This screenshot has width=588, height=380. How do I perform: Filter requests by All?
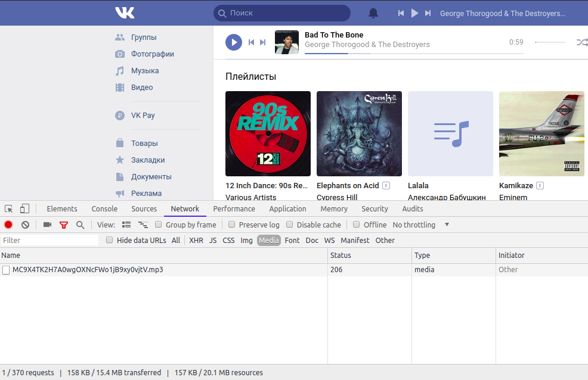tap(176, 241)
